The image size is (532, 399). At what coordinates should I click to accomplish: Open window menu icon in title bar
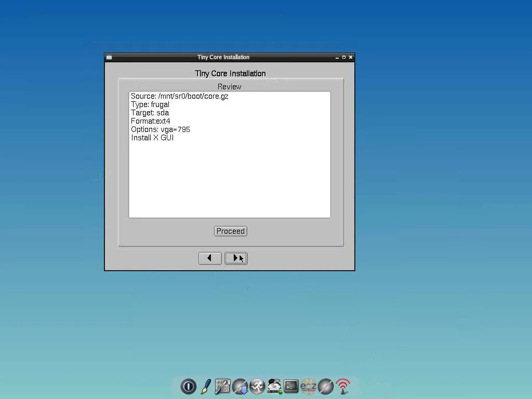click(109, 57)
